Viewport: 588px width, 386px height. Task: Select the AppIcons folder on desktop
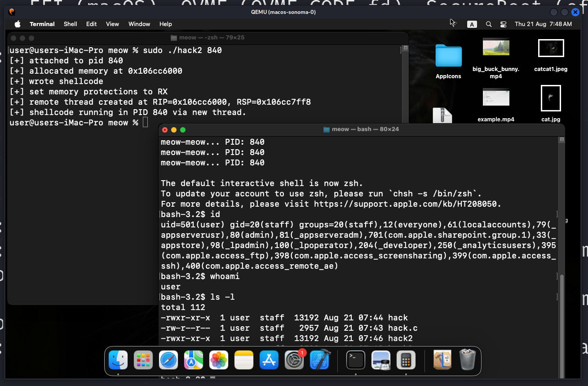448,62
